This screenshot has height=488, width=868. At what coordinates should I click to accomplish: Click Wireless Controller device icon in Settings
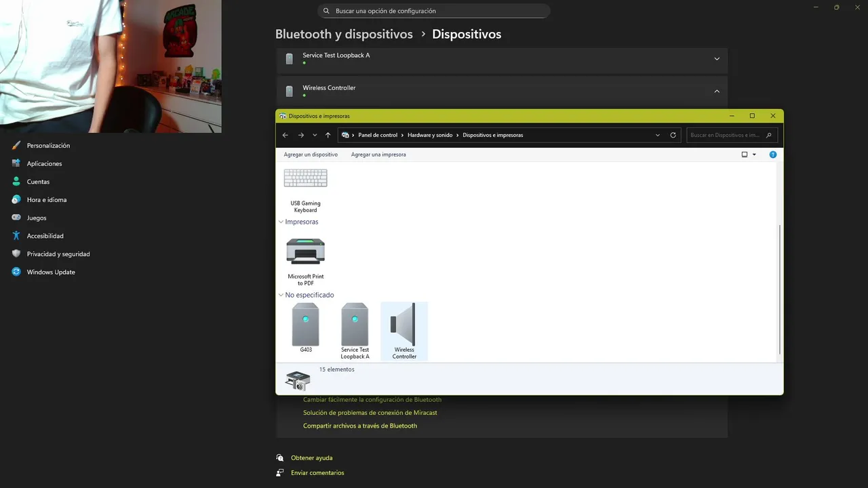click(290, 91)
